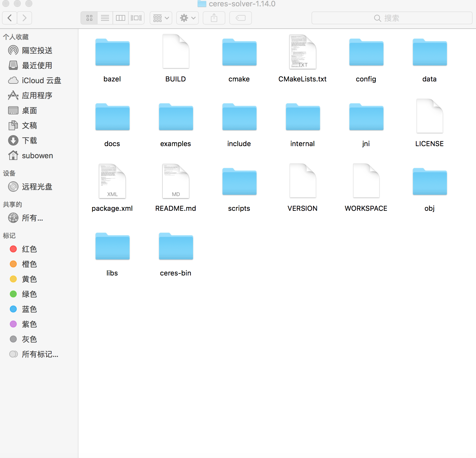Select the package.xml file
The height and width of the screenshot is (458, 476).
click(112, 181)
